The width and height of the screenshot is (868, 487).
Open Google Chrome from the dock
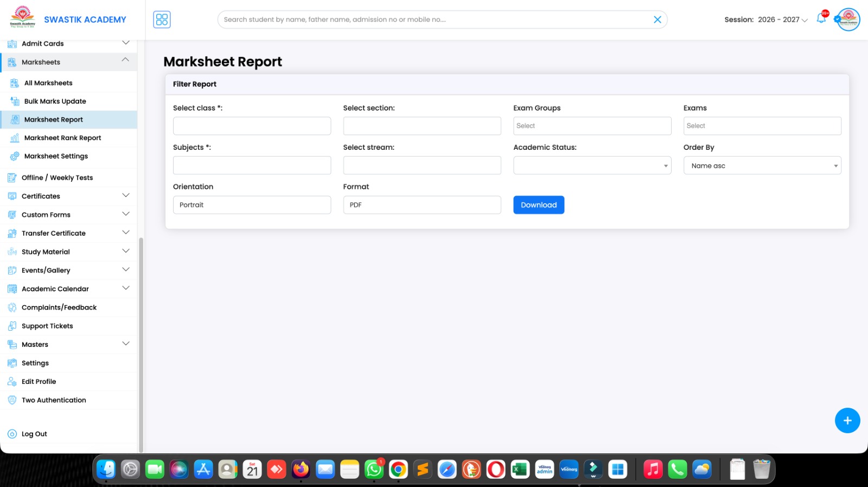click(398, 469)
